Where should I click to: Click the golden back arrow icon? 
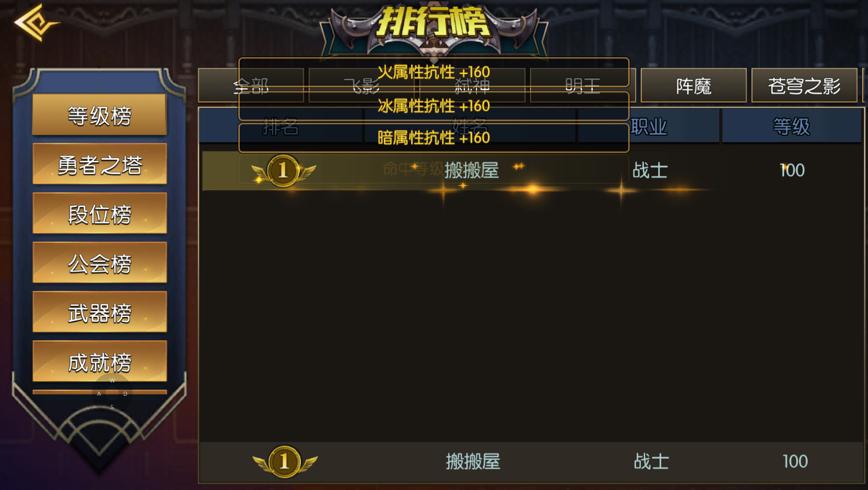click(36, 23)
